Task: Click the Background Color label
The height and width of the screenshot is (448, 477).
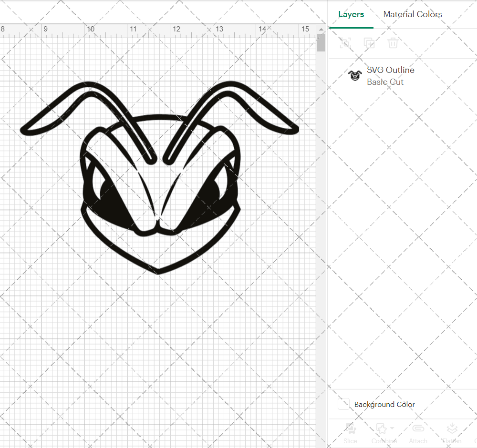Action: tap(384, 405)
